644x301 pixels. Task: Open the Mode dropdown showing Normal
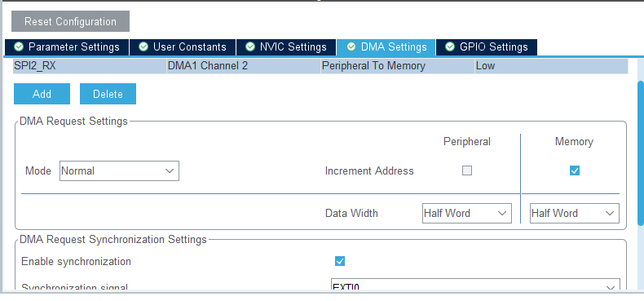tap(119, 170)
